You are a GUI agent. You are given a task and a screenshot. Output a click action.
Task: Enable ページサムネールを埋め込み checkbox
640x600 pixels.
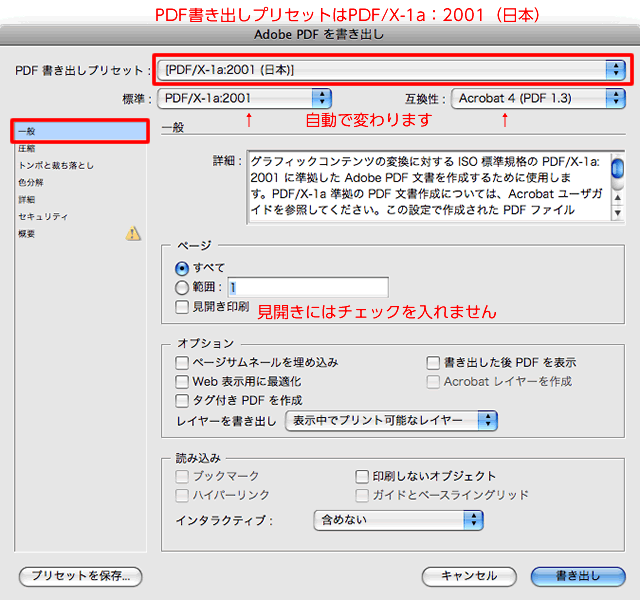182,362
